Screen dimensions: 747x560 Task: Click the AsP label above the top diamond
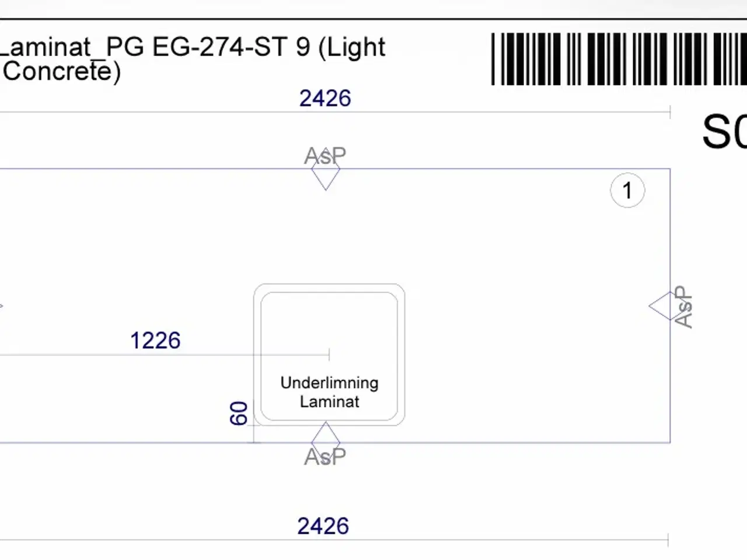[x=325, y=156]
